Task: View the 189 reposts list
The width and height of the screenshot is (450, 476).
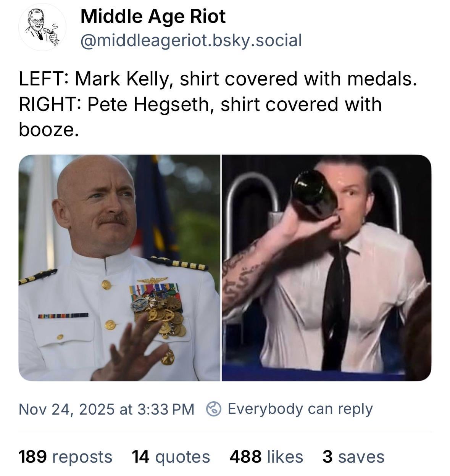Action: coord(65,457)
